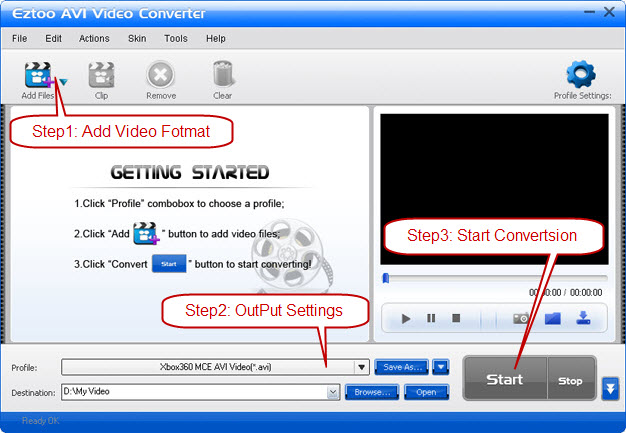Open the Tools menu
Viewport: 626px width, 433px height.
tap(176, 38)
